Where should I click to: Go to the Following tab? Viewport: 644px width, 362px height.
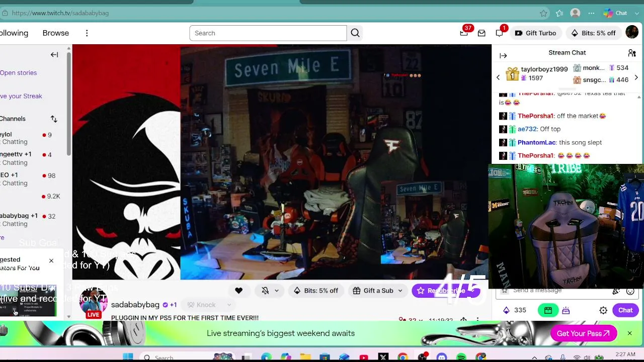tap(14, 33)
